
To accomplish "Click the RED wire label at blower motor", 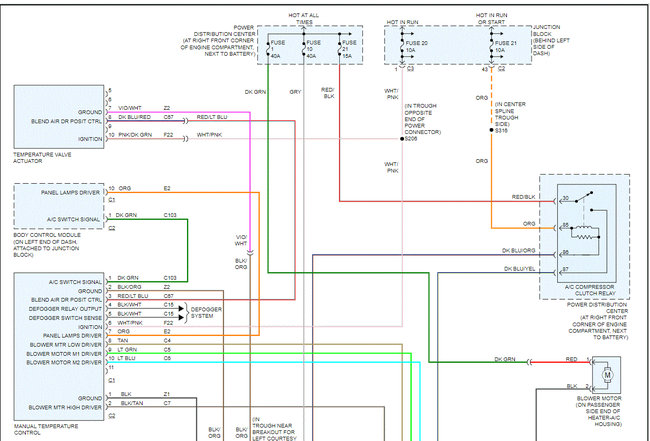I will tap(571, 359).
